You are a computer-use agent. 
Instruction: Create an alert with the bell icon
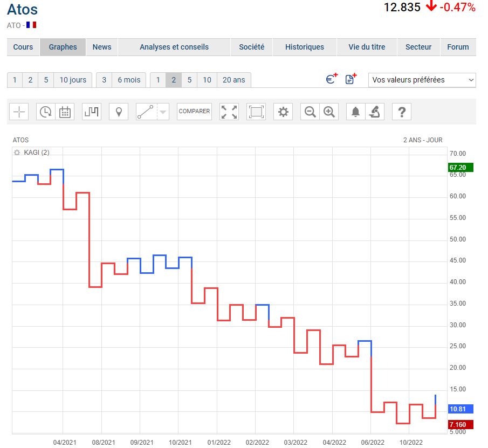pos(356,112)
